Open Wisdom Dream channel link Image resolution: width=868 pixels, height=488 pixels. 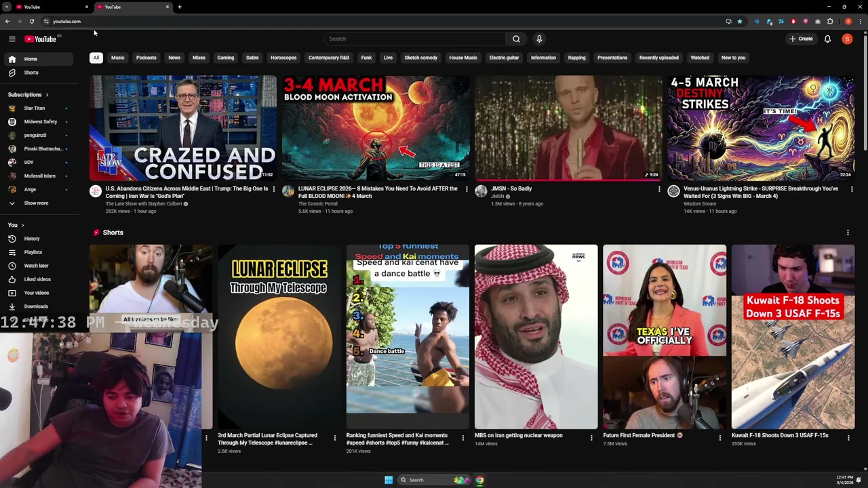(700, 204)
